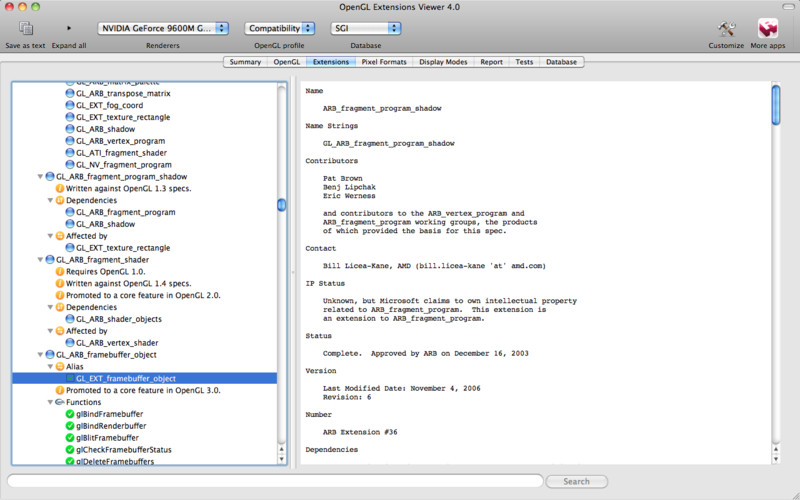Switch to the Pixel Formats tab

[383, 62]
